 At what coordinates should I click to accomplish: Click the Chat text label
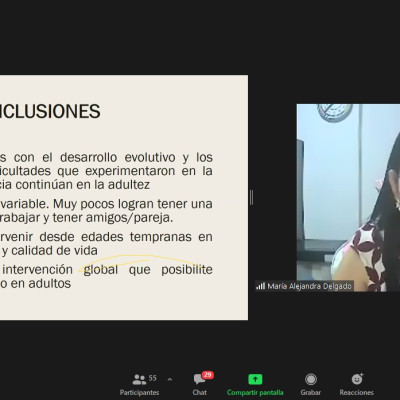(199, 392)
